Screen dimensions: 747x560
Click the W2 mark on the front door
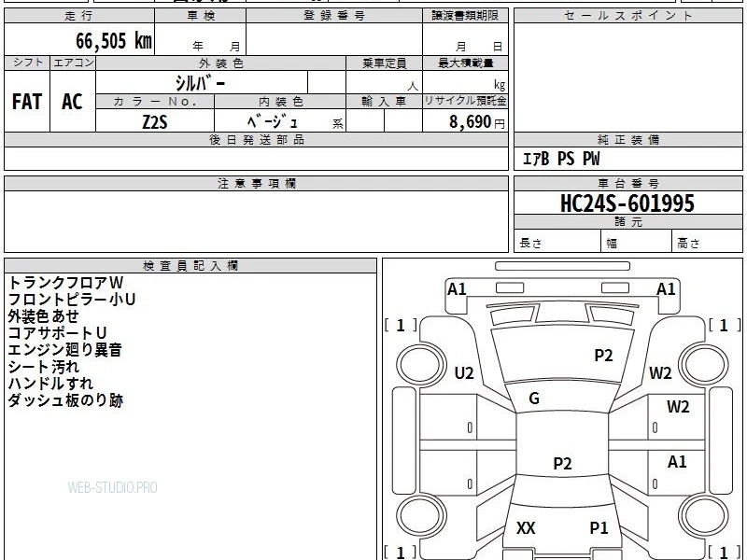(x=678, y=407)
